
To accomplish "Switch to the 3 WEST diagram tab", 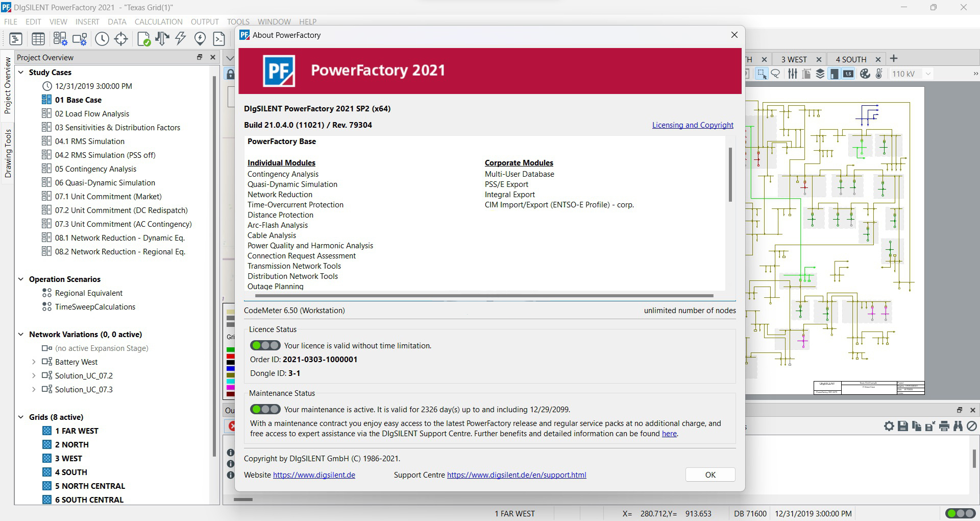I will (x=794, y=59).
